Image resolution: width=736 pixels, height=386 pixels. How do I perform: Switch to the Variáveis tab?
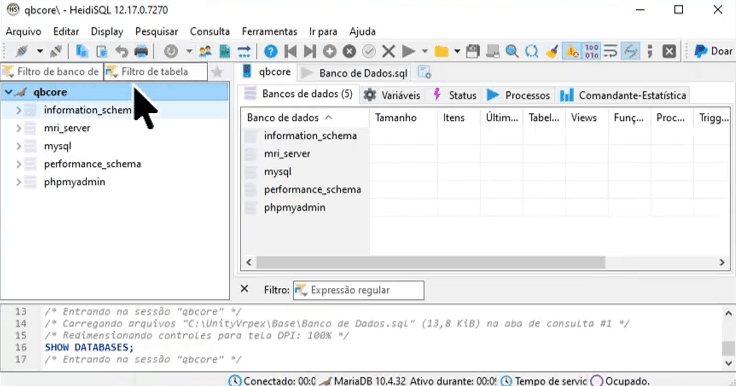coord(392,95)
